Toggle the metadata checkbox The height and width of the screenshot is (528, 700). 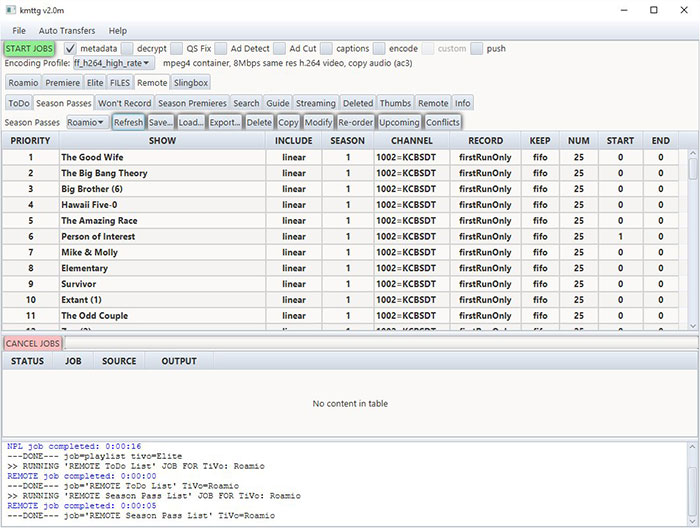(71, 49)
